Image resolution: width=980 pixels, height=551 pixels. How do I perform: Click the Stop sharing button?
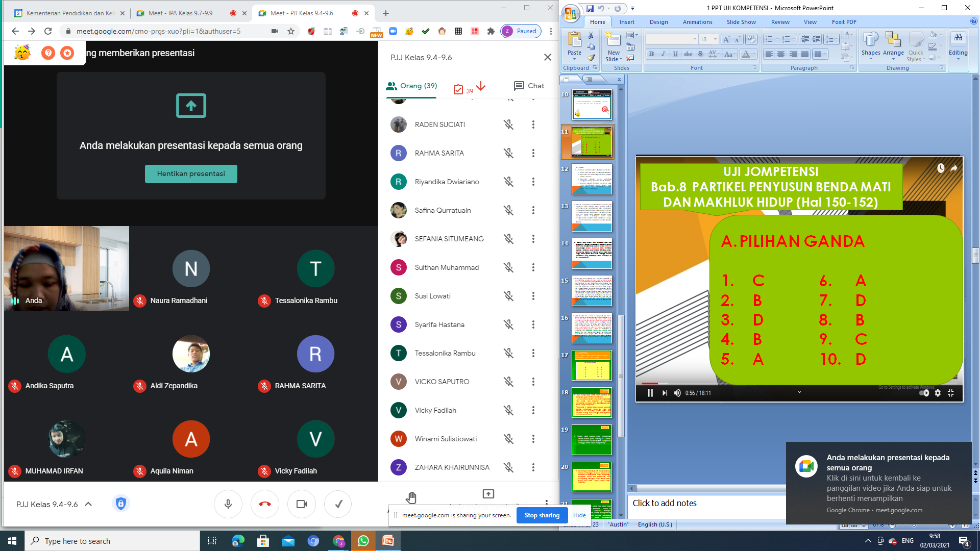542,515
